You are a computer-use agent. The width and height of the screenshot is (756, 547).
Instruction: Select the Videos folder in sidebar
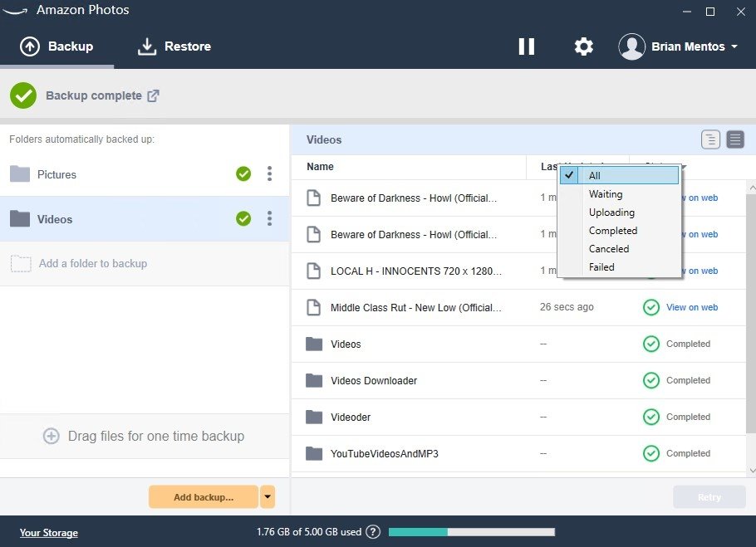pyautogui.click(x=145, y=219)
